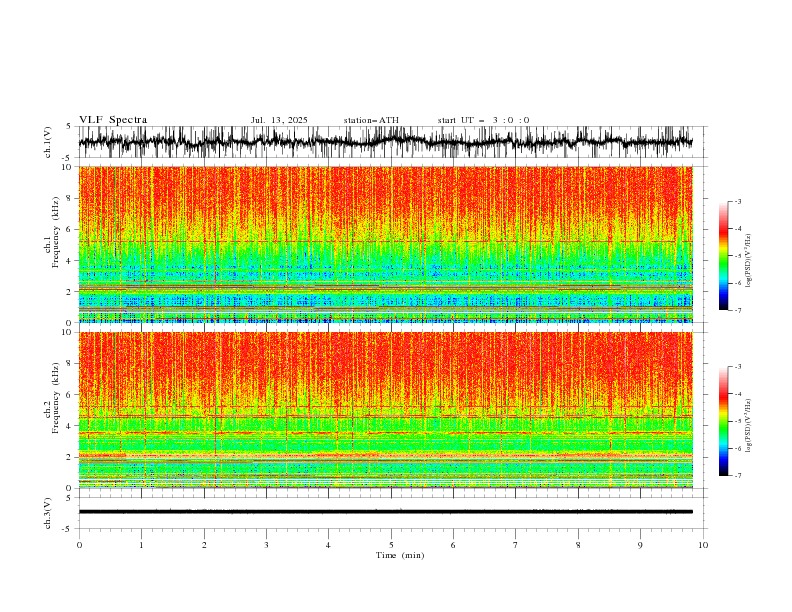Click time axis tick label "9"

(x=640, y=545)
